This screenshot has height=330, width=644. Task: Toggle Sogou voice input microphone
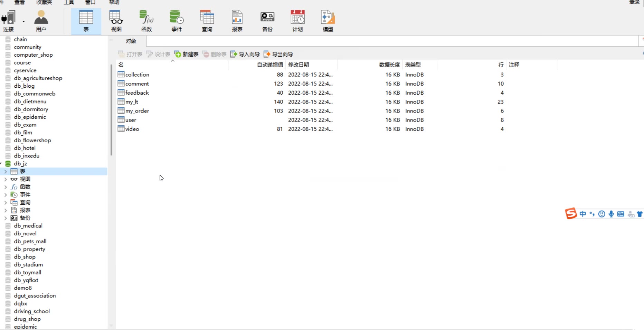tap(611, 214)
